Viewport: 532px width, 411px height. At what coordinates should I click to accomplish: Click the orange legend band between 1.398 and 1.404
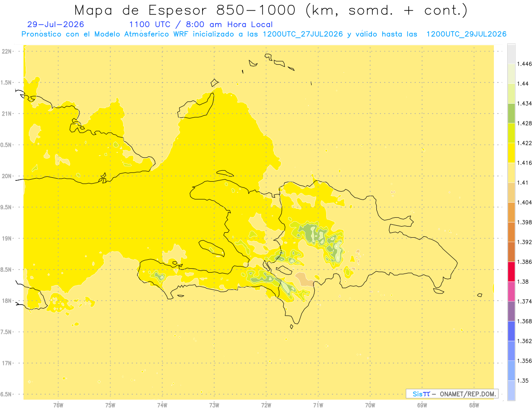[511, 212]
